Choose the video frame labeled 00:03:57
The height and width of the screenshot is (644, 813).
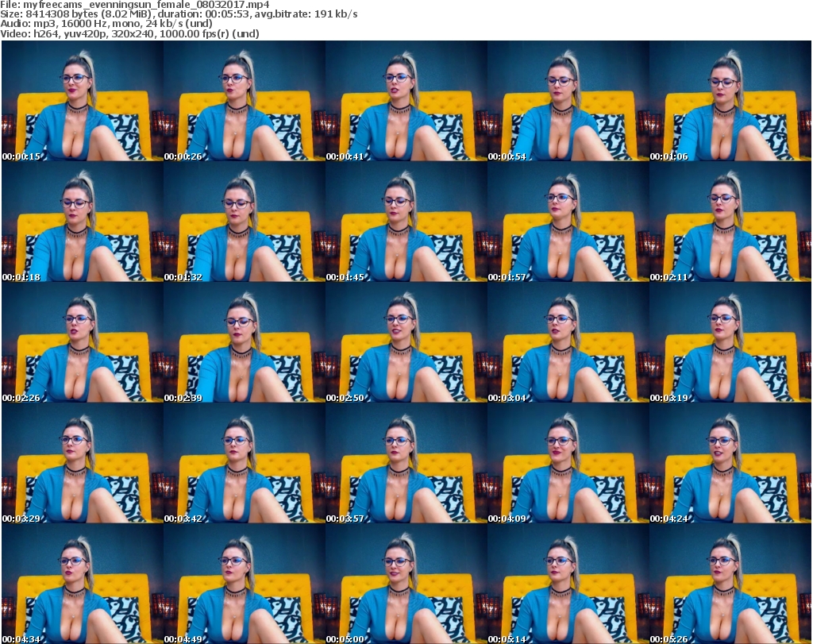pos(406,463)
